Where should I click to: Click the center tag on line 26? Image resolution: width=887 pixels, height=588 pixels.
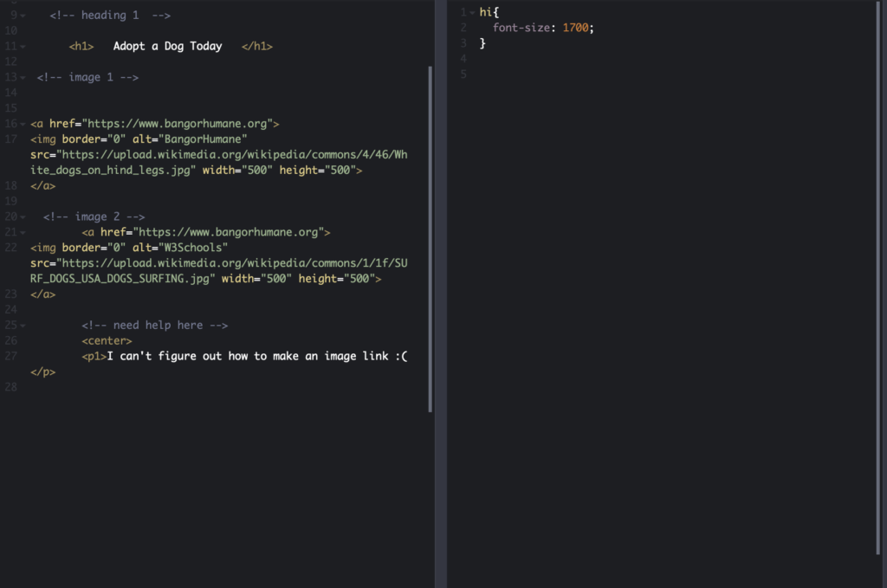click(x=107, y=341)
